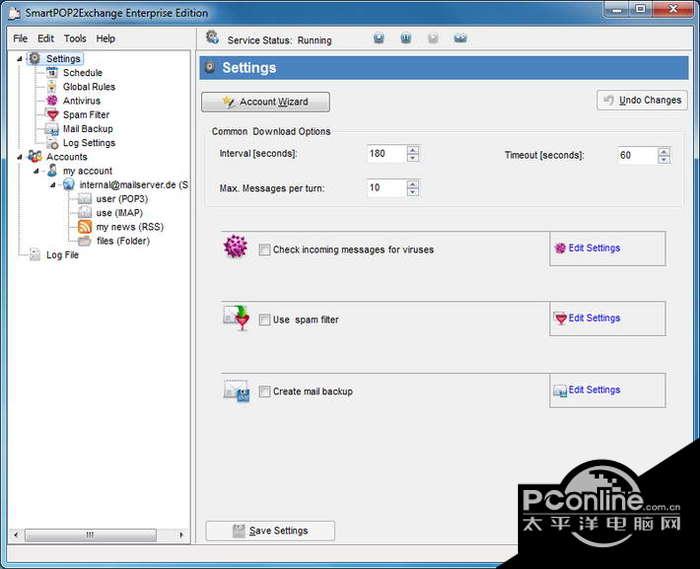Click the user (POP3) mailbox icon

click(x=85, y=199)
